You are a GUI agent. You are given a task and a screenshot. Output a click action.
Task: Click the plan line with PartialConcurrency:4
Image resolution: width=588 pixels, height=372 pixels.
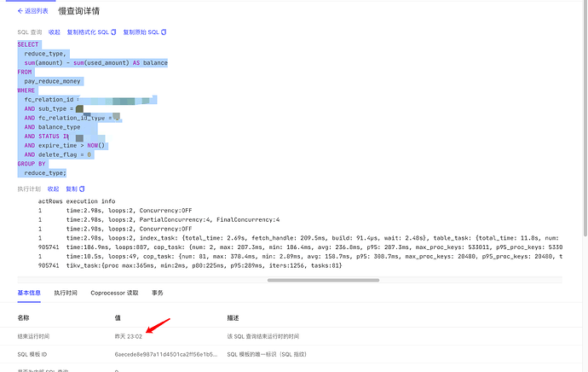pos(159,219)
